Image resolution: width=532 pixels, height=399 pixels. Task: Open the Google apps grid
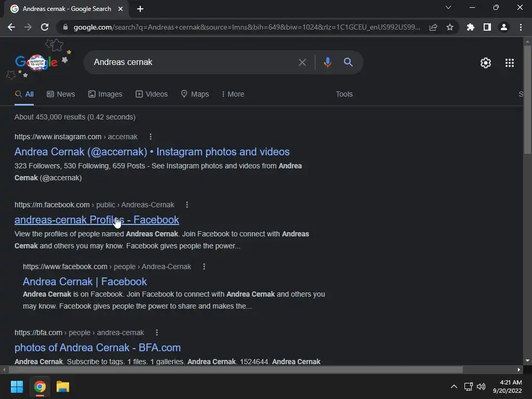point(510,63)
